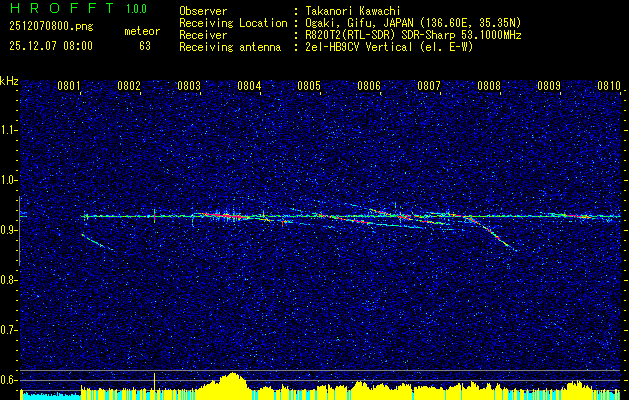Click the 0808 time marker
The width and height of the screenshot is (629, 400).
click(x=489, y=86)
